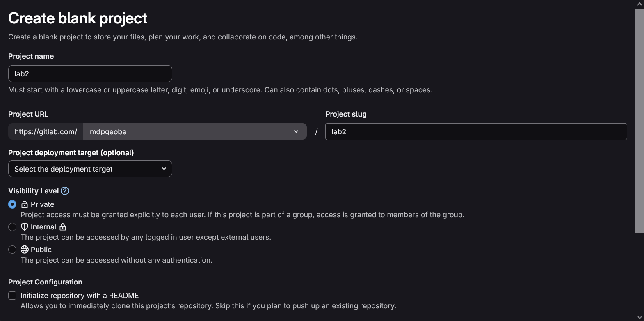Click the lock icon beside Private
644x321 pixels.
[x=25, y=204]
